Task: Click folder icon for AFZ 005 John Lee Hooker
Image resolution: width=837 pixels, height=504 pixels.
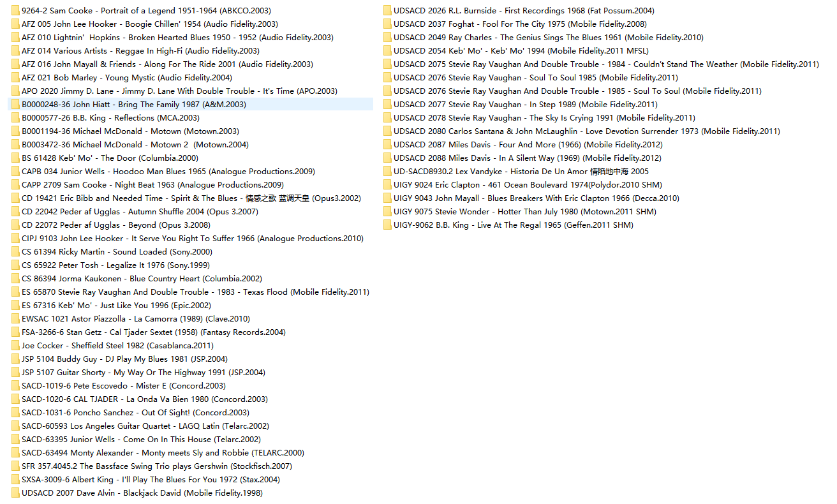Action: [15, 24]
